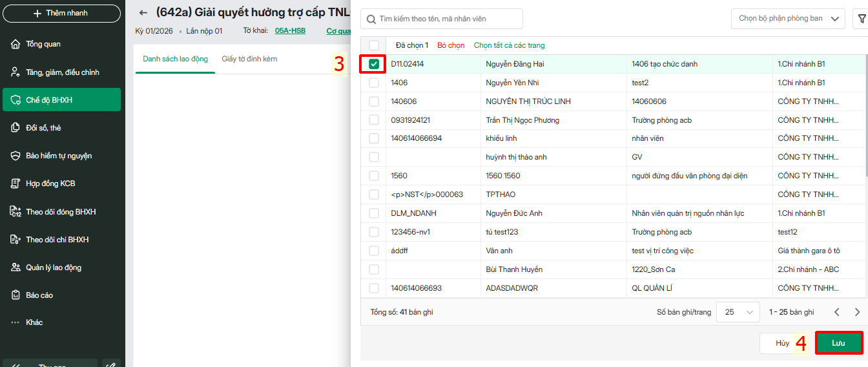
Task: Open Quản lý lao động people icon
Action: tap(16, 267)
